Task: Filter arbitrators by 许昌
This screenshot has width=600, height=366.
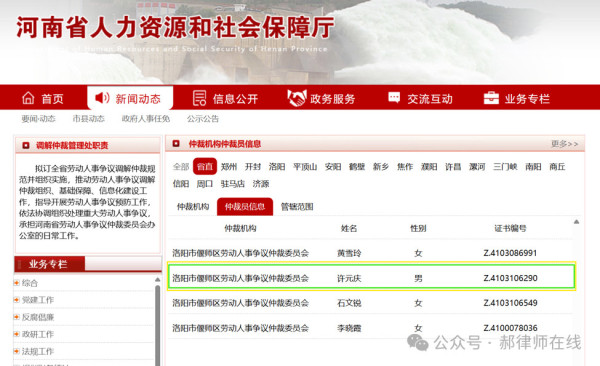Action: [x=453, y=167]
